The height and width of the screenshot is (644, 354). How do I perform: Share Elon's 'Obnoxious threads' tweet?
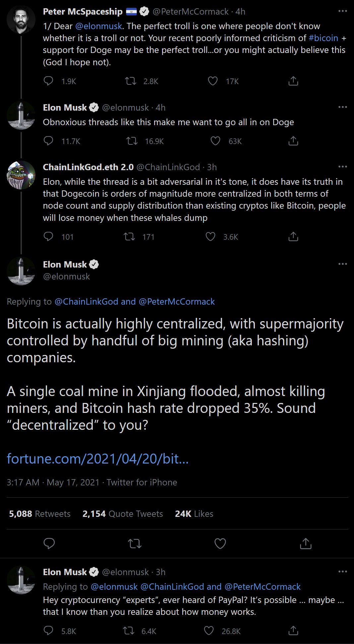point(293,141)
